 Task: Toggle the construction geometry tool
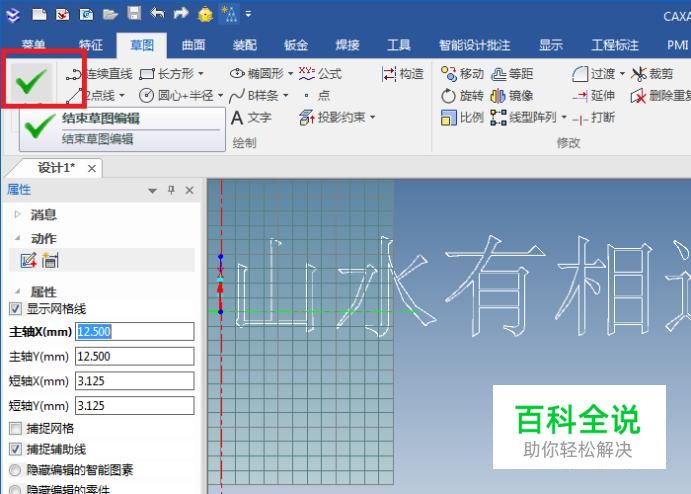403,74
